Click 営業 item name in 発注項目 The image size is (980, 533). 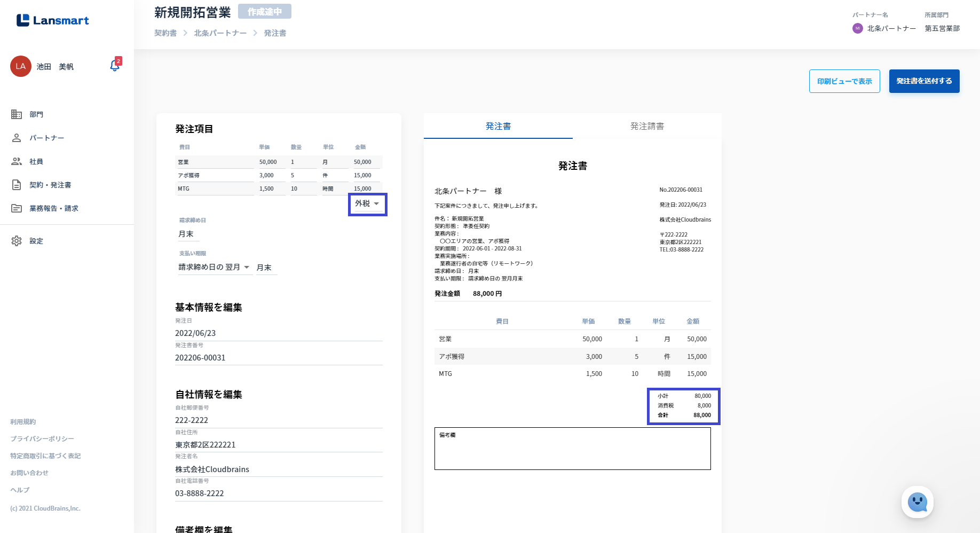(x=215, y=162)
